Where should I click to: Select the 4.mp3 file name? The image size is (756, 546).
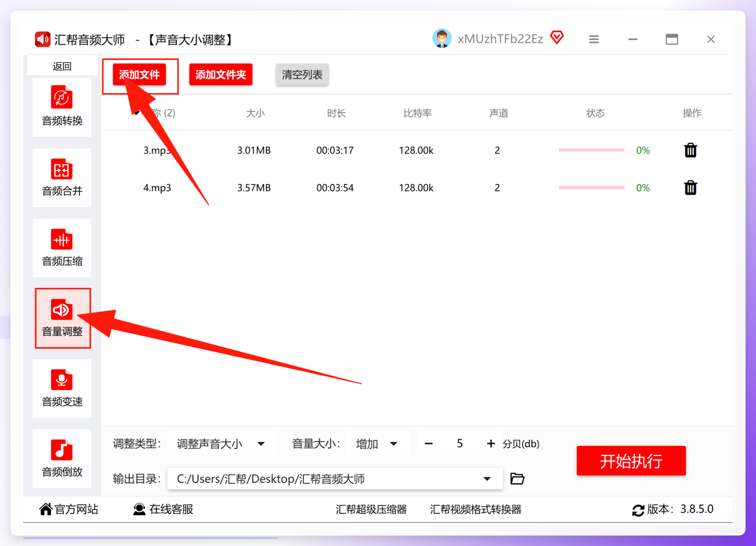tap(157, 188)
